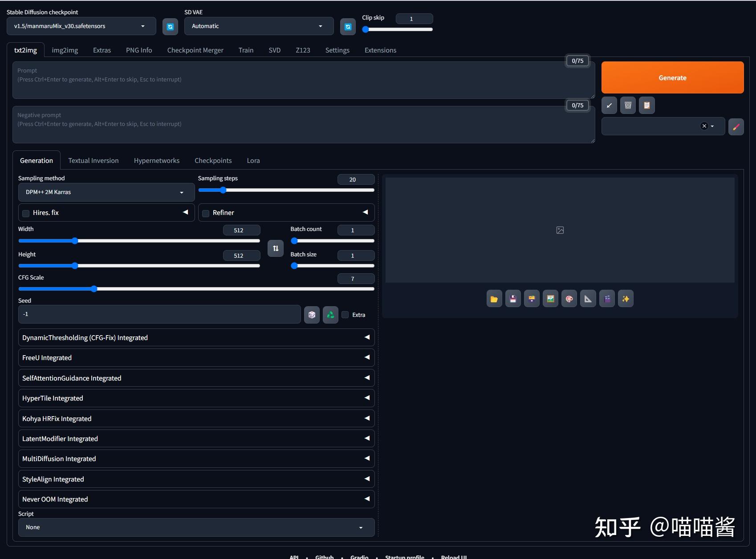756x559 pixels.
Task: Check the Extra seed option
Action: (x=345, y=315)
